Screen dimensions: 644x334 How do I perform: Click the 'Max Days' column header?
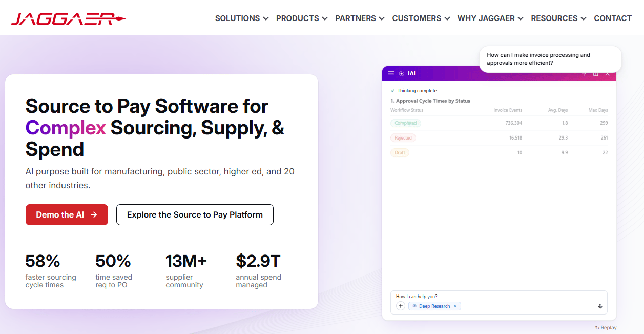click(598, 110)
